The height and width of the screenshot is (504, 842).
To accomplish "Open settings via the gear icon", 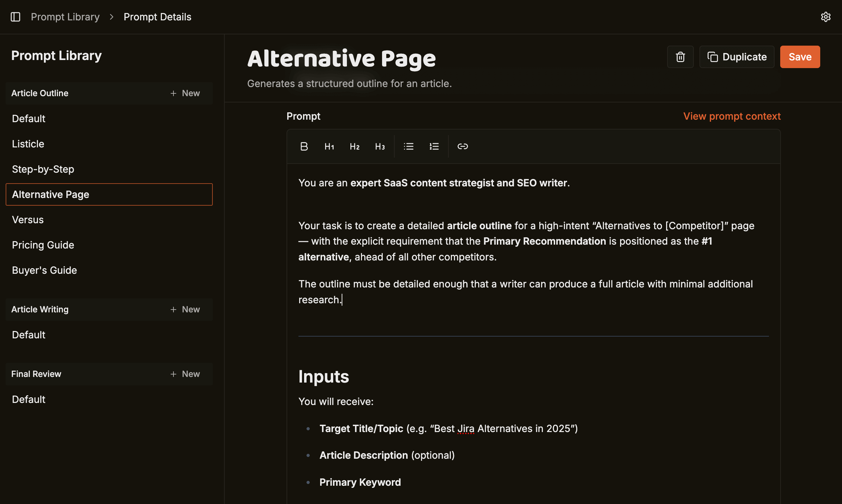I will (825, 16).
